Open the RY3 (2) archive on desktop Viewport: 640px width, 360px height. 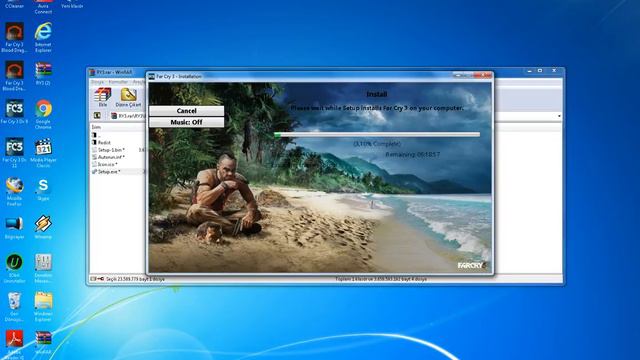tap(43, 73)
